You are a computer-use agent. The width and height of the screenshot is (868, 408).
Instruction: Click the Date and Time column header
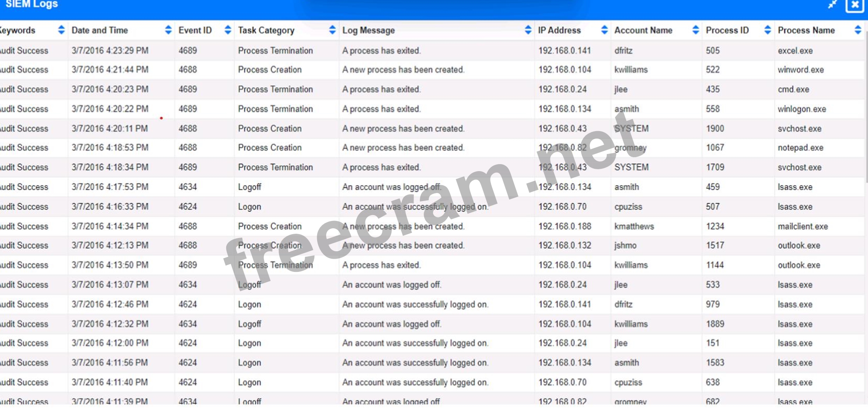100,30
